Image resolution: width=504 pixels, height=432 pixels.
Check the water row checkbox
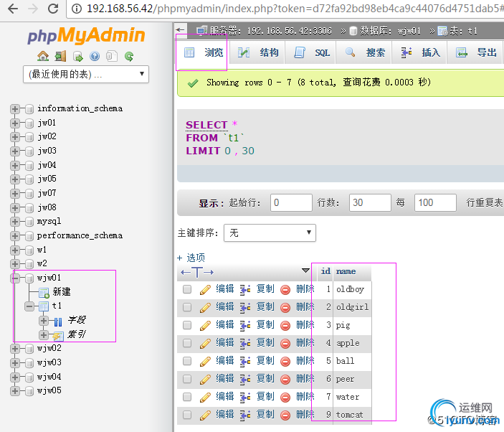[187, 397]
